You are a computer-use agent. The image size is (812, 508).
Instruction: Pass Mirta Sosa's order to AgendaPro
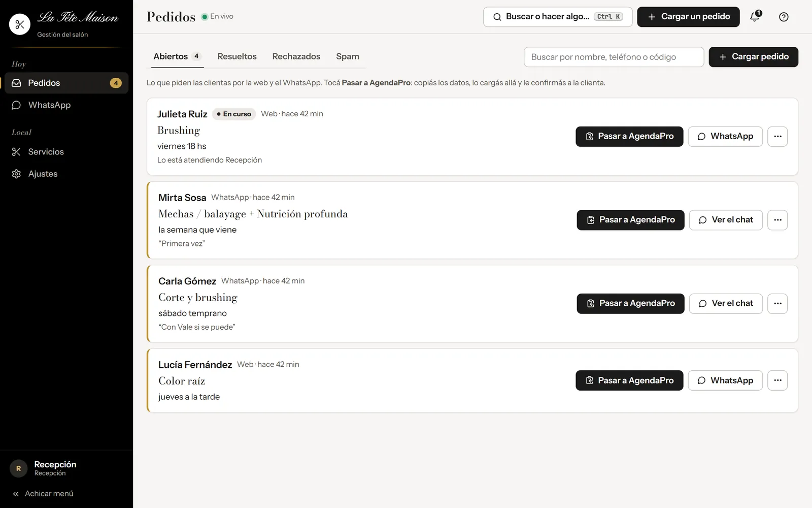click(630, 220)
